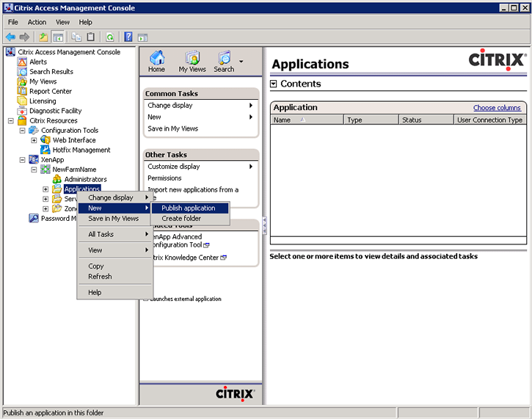Open the Search icon in the task pane
This screenshot has height=419, width=532.
click(224, 62)
